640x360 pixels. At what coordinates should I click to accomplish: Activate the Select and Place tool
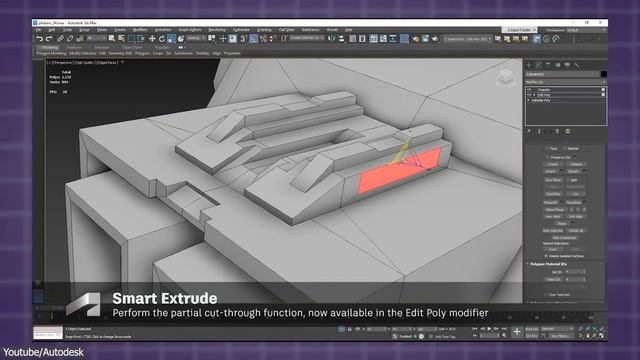pos(180,39)
